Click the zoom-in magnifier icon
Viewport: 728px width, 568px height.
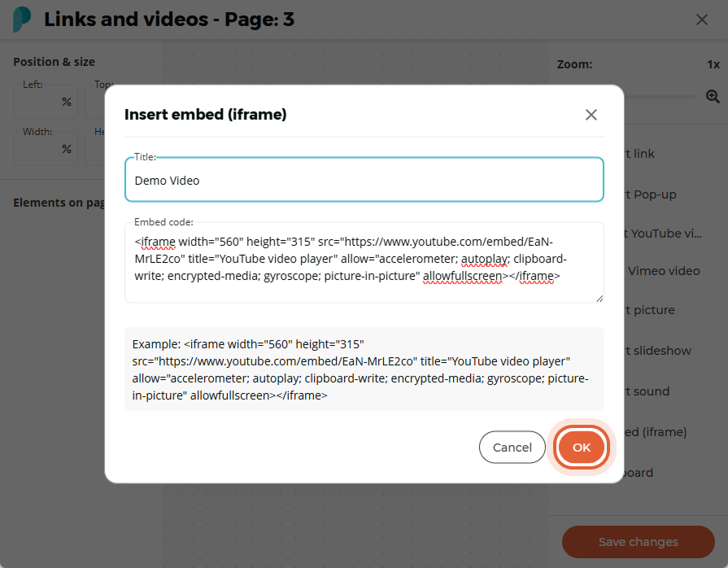click(x=713, y=97)
